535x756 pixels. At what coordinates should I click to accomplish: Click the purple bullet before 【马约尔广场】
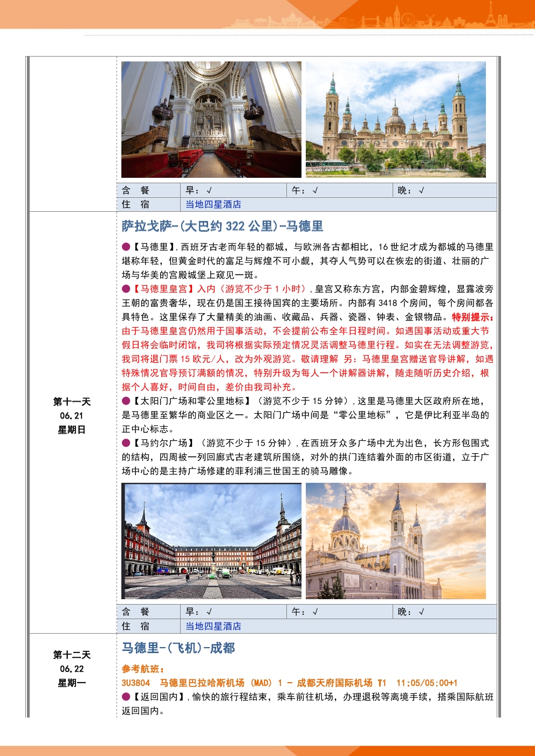(x=126, y=443)
